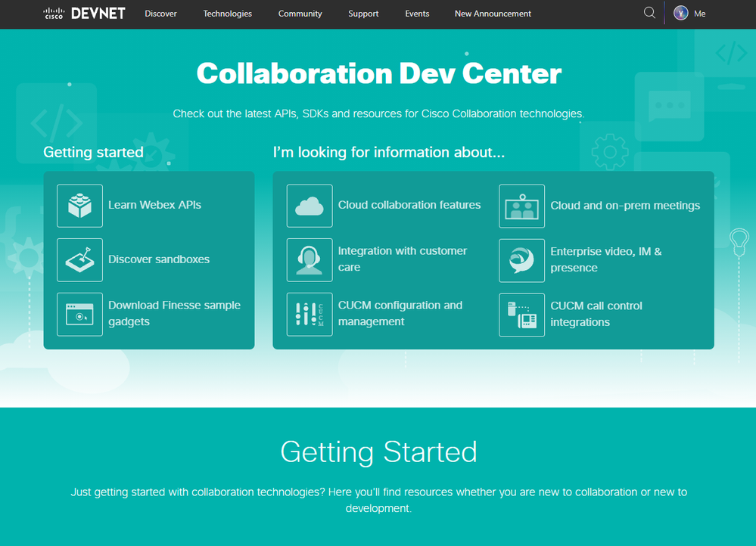Open the Learn Webex APIs link
This screenshot has width=756, height=546.
pos(155,205)
